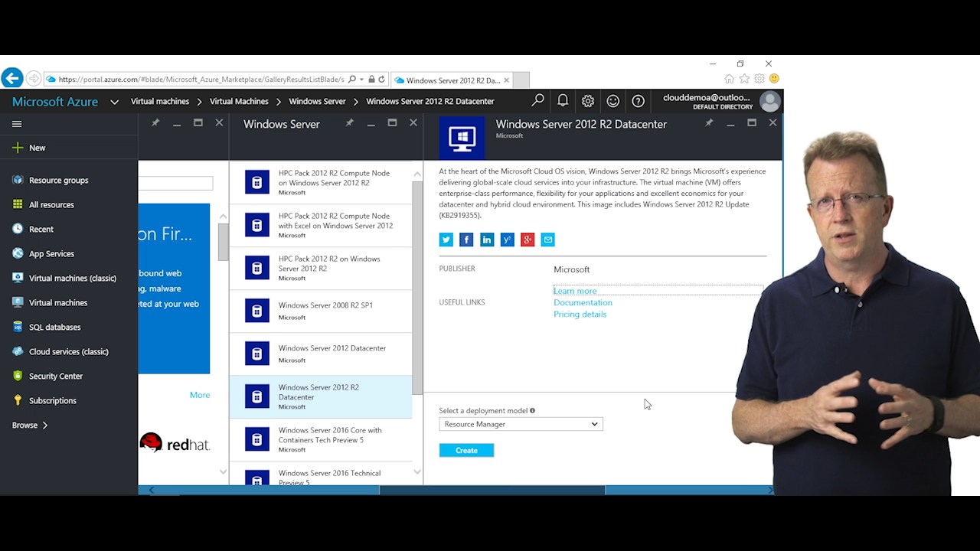
Task: Select Windows Server 2008 R2 SP1
Action: 321,311
